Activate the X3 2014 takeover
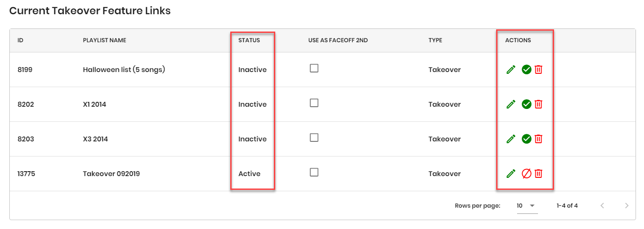The height and width of the screenshot is (229, 644). (x=526, y=139)
